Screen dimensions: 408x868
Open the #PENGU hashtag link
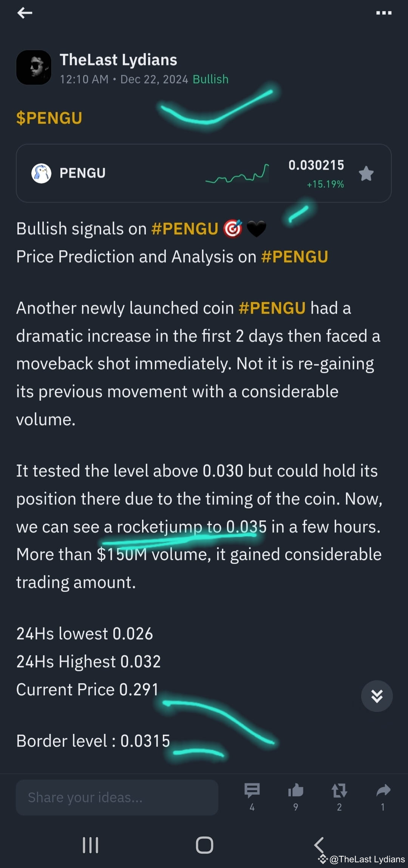tap(185, 228)
